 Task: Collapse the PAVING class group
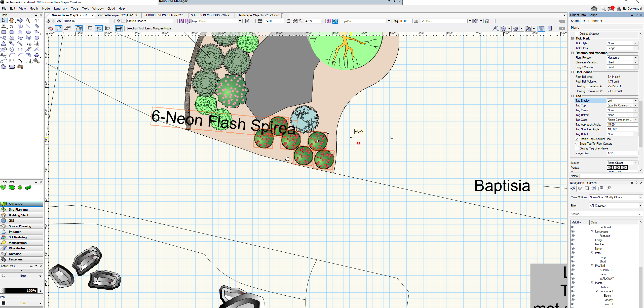pos(592,265)
